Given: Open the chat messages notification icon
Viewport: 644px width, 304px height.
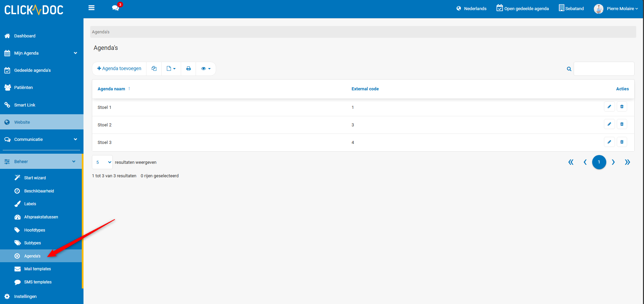Looking at the screenshot, I should pyautogui.click(x=115, y=8).
